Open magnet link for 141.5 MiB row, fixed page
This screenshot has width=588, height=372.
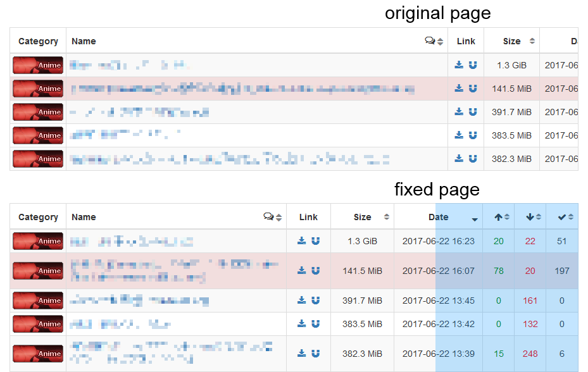click(x=316, y=270)
